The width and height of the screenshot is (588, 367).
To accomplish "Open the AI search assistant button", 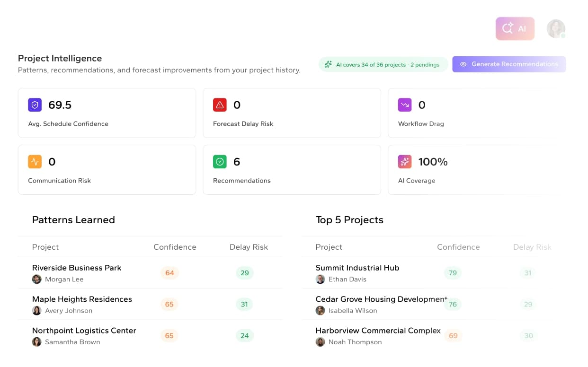I will pos(515,29).
